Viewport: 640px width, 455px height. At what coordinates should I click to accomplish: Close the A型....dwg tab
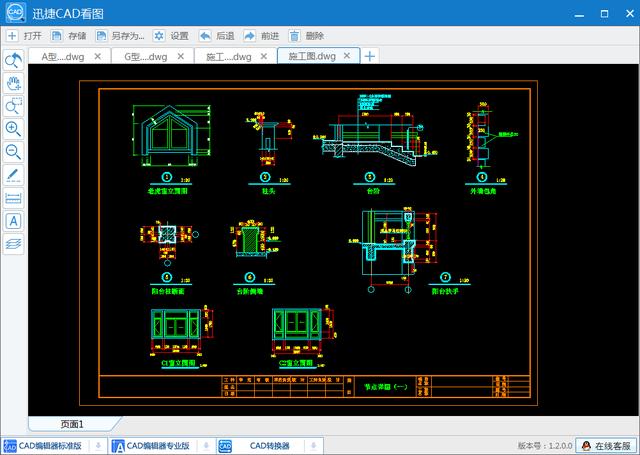[x=98, y=56]
